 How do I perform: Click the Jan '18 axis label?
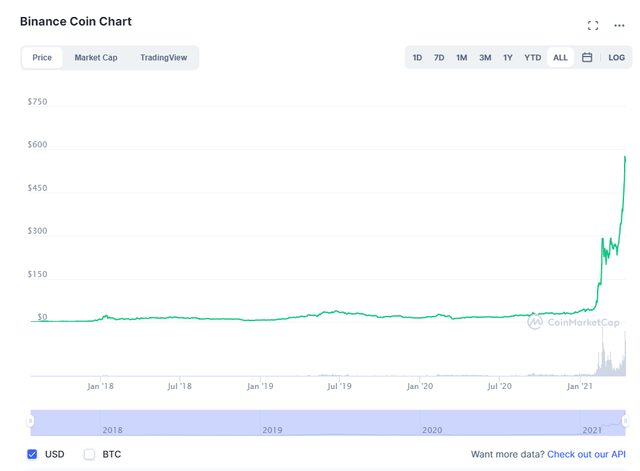pos(100,386)
